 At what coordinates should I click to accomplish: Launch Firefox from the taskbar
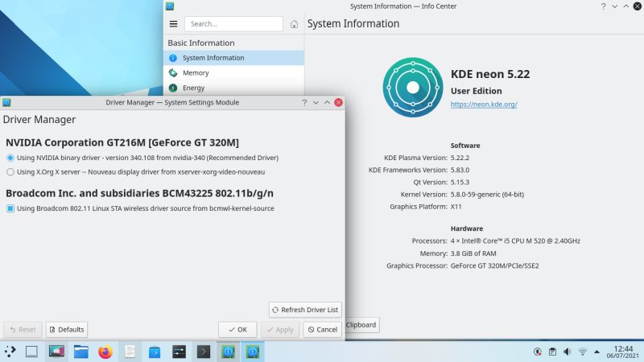point(105,352)
